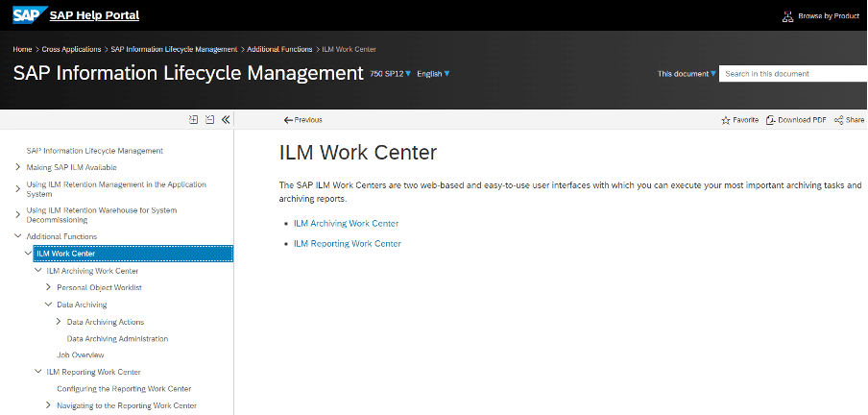Select Job Overview tree item
This screenshot has width=868, height=415.
pos(81,354)
